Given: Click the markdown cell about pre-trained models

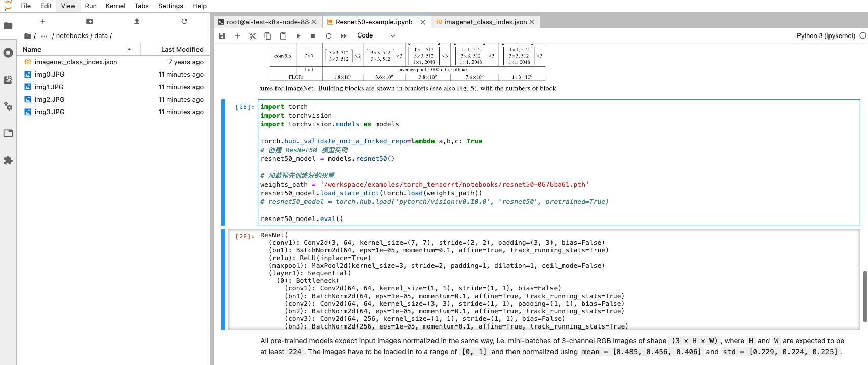Looking at the screenshot, I should tap(552, 346).
